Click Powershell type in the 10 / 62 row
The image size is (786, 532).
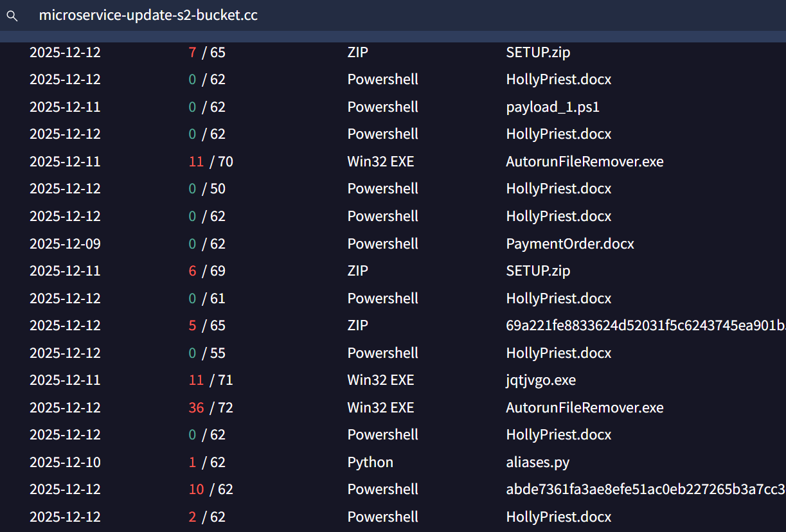coord(383,490)
